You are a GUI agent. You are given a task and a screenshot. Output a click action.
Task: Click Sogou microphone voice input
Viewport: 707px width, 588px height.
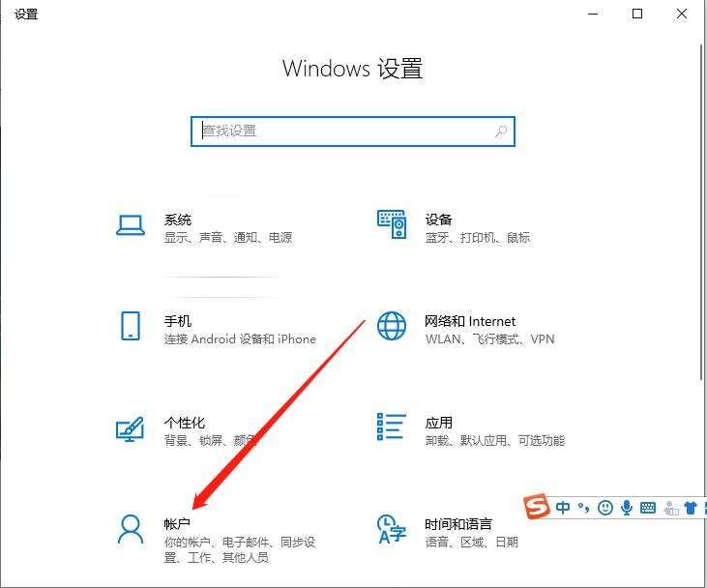(627, 508)
